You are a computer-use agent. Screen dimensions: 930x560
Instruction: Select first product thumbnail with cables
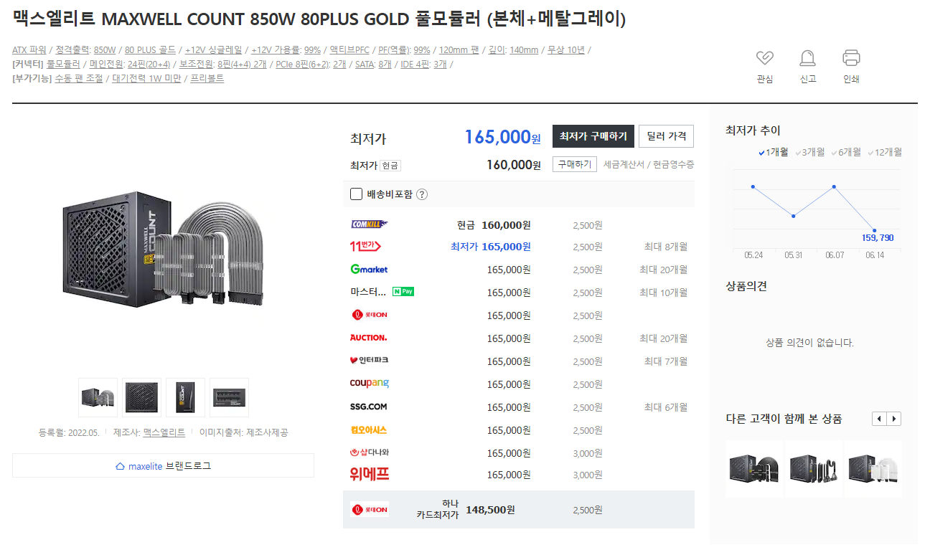tap(98, 397)
